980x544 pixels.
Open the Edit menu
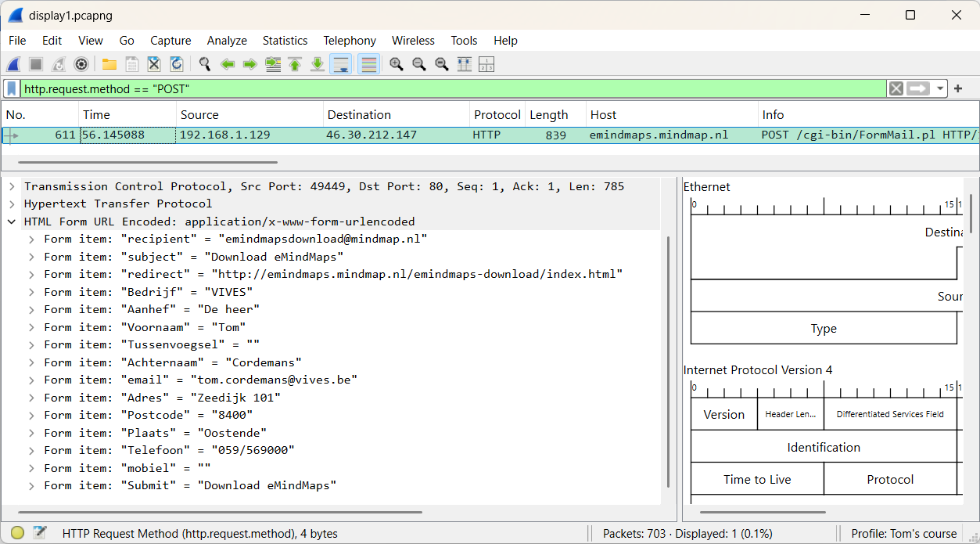(x=52, y=41)
